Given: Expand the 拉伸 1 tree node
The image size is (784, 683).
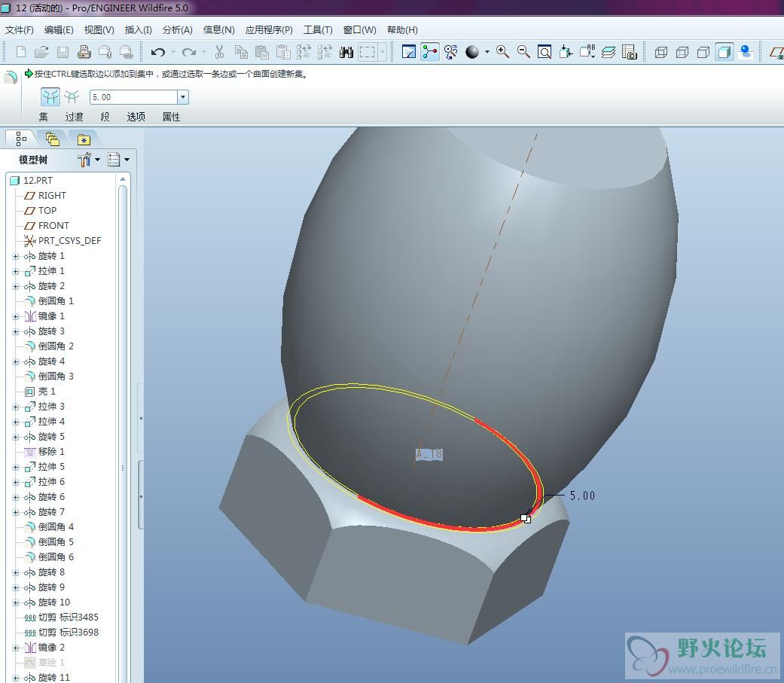Looking at the screenshot, I should coord(16,272).
